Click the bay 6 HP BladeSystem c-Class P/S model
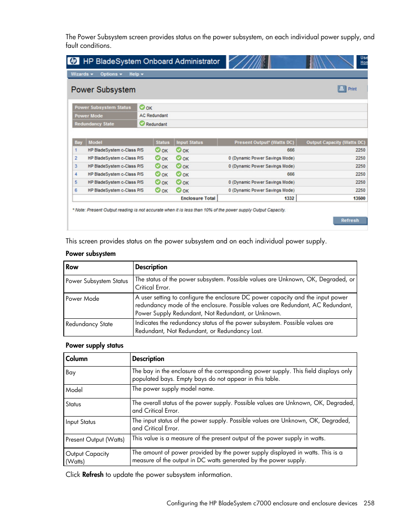The image size is (411, 532). [116, 190]
